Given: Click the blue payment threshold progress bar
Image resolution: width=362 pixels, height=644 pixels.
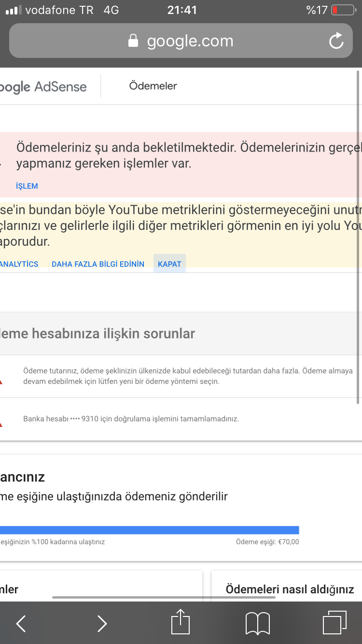Looking at the screenshot, I should click(x=150, y=530).
